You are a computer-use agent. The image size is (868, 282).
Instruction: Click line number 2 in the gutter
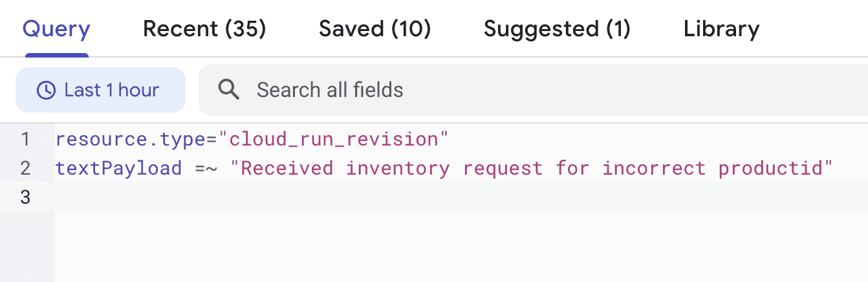pyautogui.click(x=25, y=168)
